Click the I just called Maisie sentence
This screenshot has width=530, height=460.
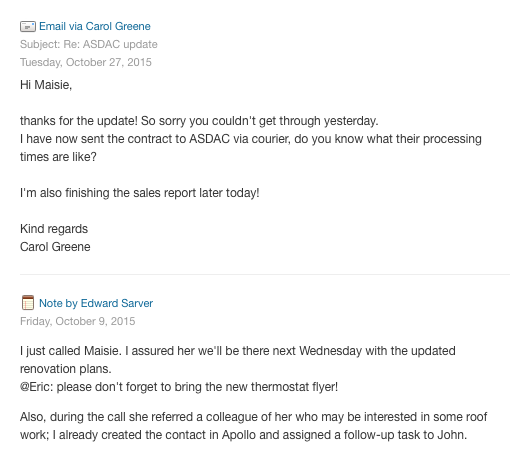click(x=238, y=351)
